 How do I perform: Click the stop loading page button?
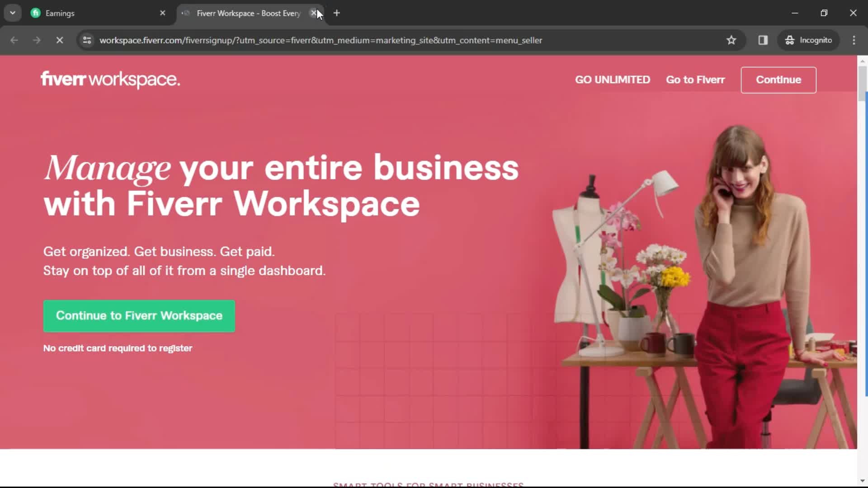pyautogui.click(x=59, y=40)
